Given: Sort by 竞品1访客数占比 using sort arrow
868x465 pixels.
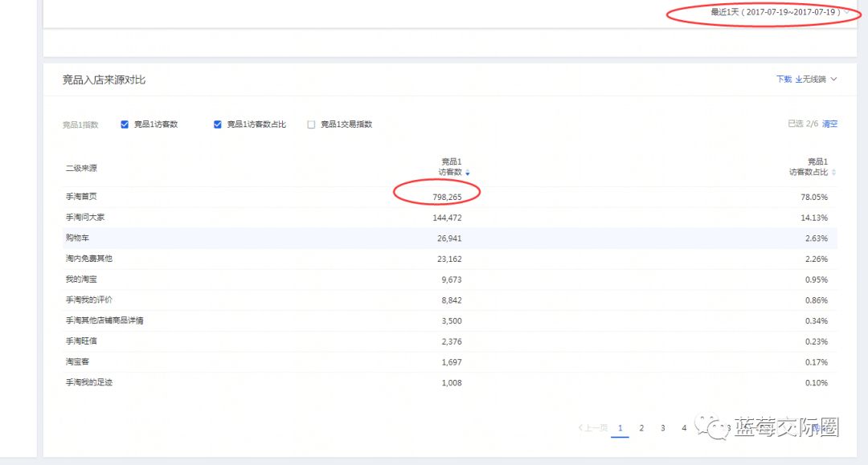Looking at the screenshot, I should click(833, 173).
